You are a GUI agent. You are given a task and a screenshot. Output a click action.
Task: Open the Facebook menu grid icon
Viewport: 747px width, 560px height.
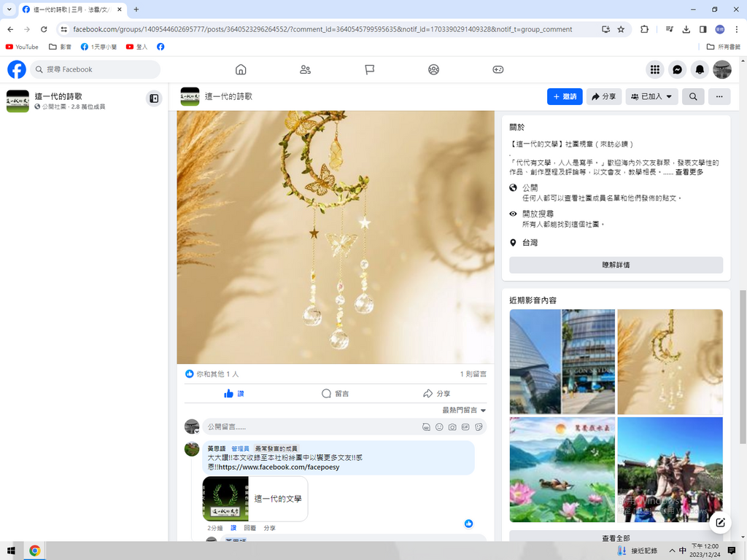(655, 69)
